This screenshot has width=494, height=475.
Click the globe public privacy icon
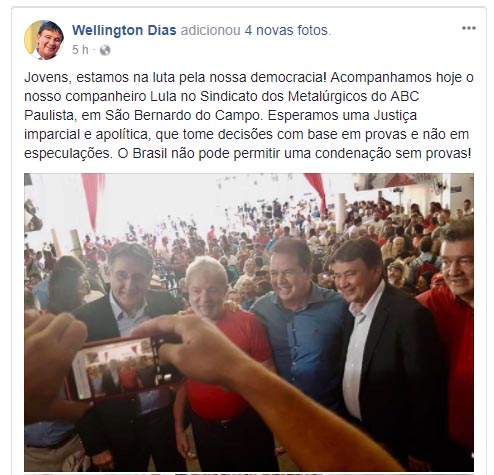pos(105,50)
